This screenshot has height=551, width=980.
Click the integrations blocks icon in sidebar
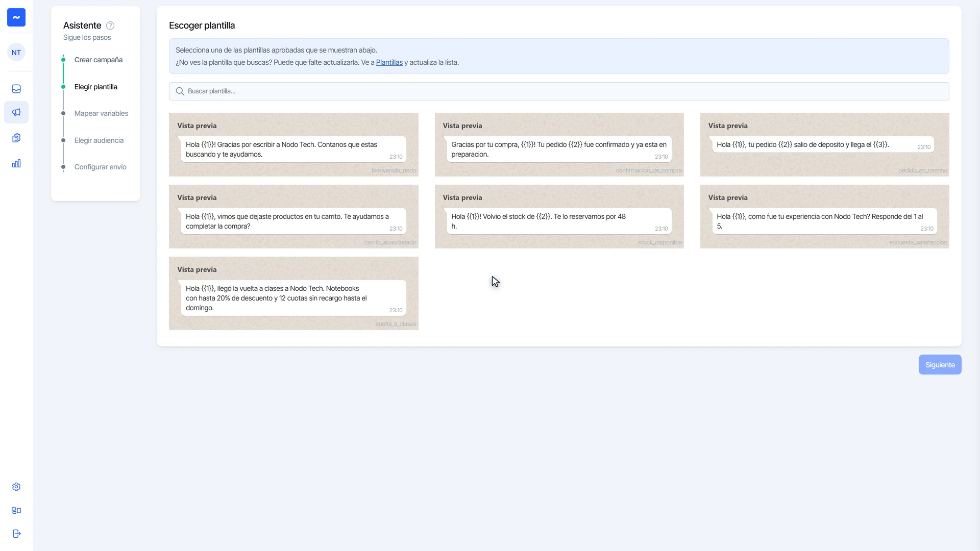tap(16, 511)
